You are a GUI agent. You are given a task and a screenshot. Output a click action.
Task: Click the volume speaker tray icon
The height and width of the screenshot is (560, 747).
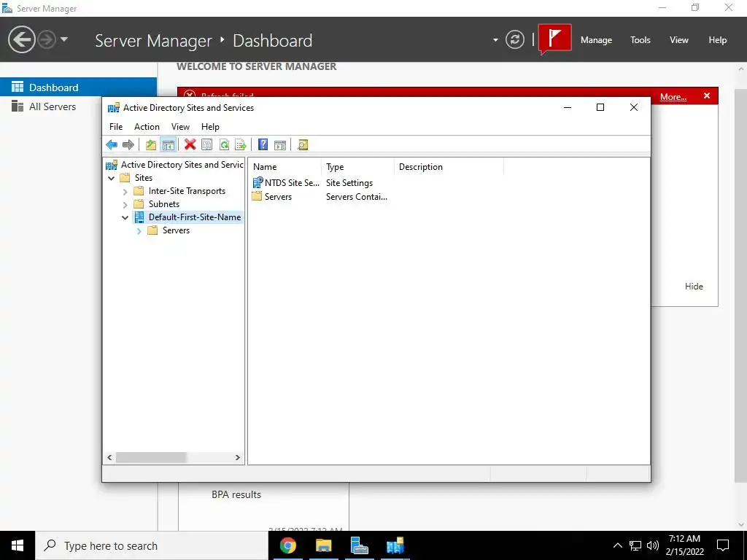pyautogui.click(x=653, y=545)
